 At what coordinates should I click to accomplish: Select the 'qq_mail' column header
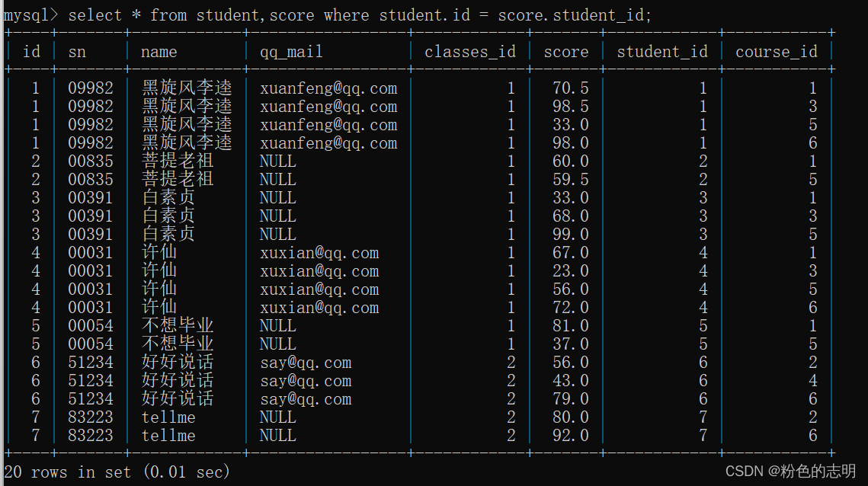tap(291, 52)
